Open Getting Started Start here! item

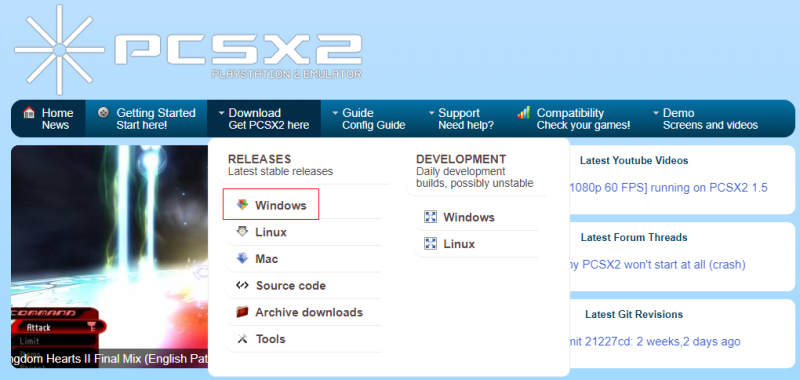[x=146, y=119]
